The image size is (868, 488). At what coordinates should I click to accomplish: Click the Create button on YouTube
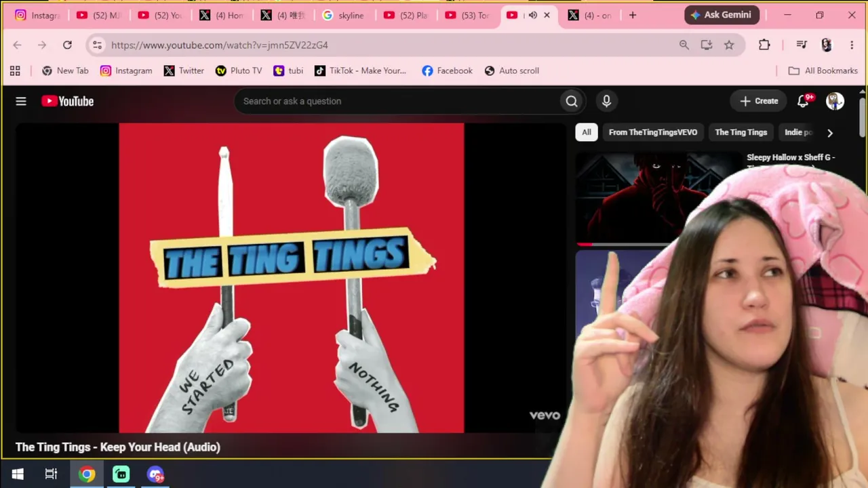(x=759, y=101)
